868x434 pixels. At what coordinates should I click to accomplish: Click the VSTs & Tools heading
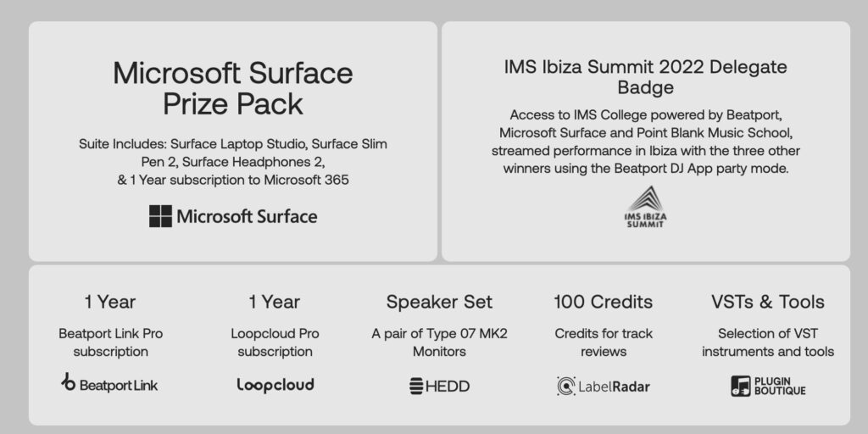coord(768,302)
